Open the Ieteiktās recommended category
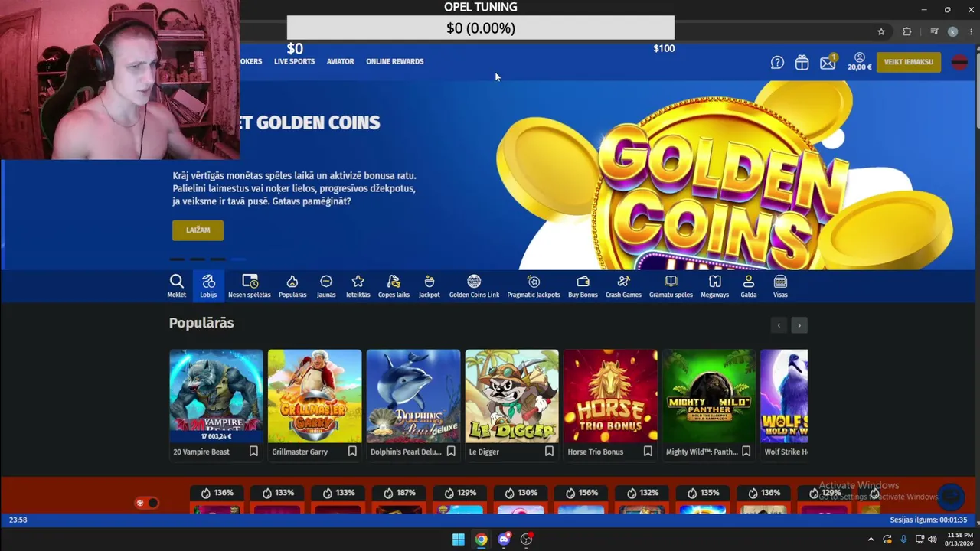 click(x=358, y=286)
